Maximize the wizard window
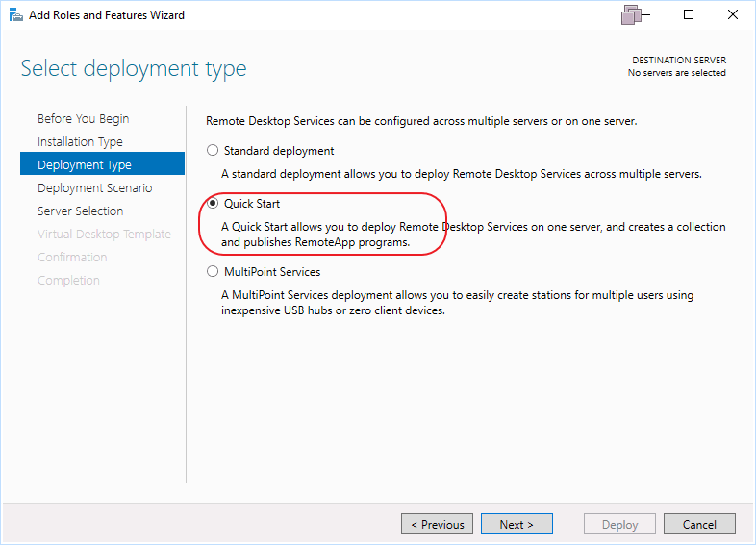 point(690,15)
